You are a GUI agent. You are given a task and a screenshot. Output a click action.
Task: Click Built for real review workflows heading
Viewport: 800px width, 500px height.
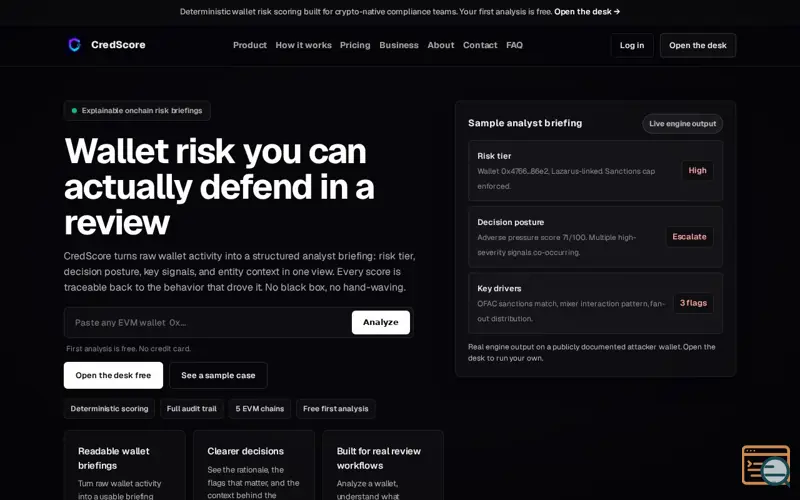click(379, 458)
